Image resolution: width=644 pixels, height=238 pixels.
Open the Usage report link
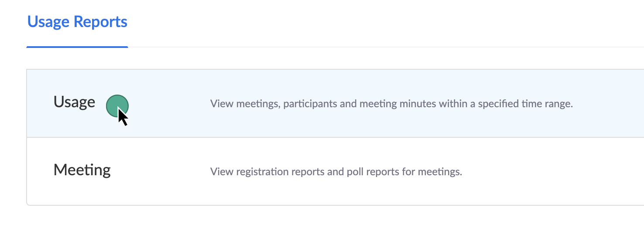(x=74, y=102)
